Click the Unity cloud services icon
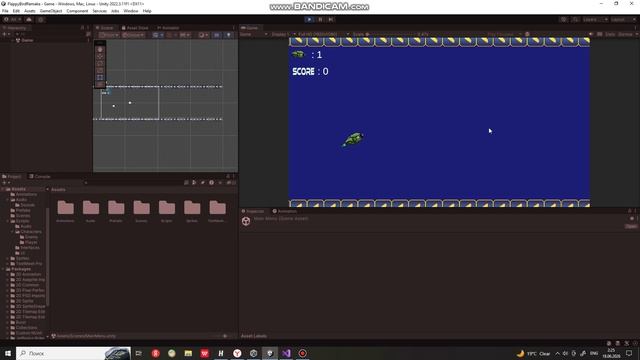Screen dimensions: 640x360 pos(29,19)
